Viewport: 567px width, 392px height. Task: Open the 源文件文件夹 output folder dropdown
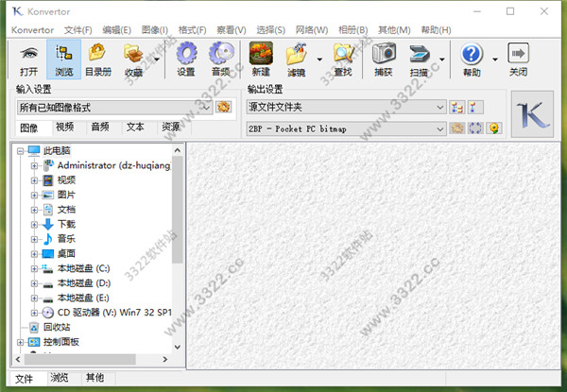coord(346,107)
